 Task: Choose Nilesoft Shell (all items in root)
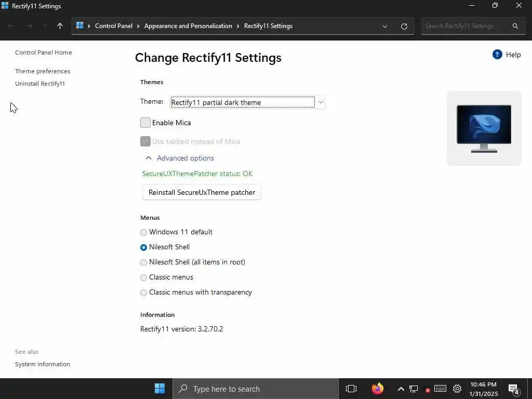(143, 262)
